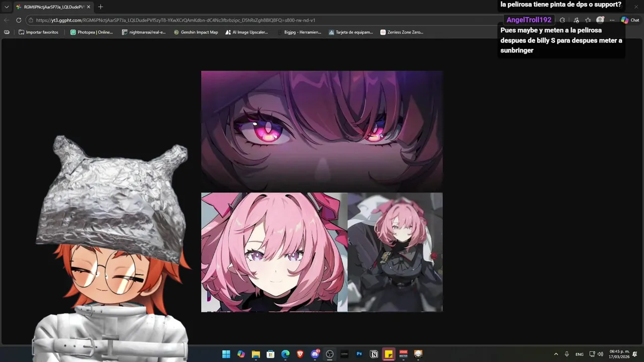644x362 pixels.
Task: Switch to OBS Studio in the taskbar
Action: tap(330, 354)
